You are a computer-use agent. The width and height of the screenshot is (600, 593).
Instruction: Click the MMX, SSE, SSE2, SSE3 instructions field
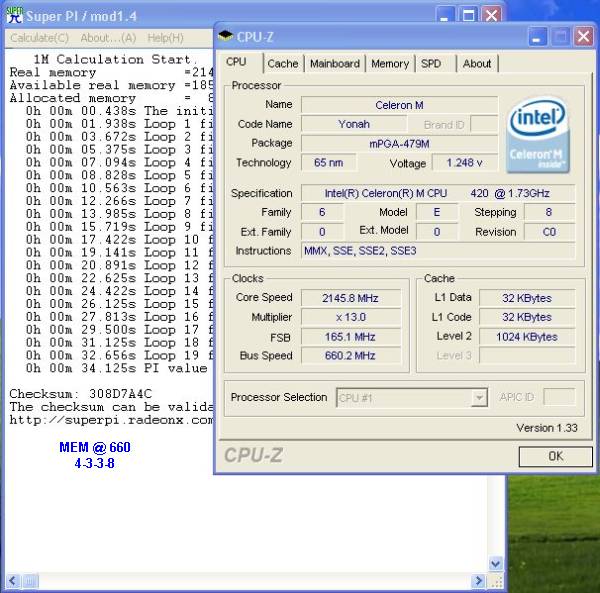438,251
